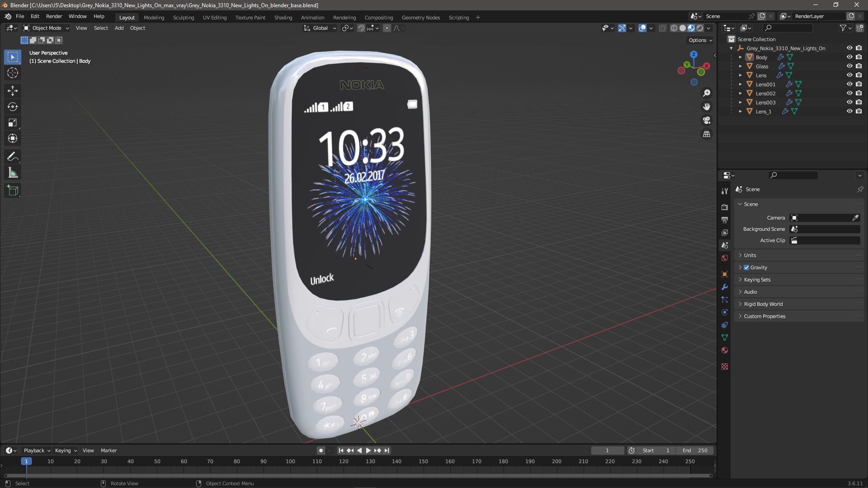Disable render for Lens003 object

coord(859,102)
